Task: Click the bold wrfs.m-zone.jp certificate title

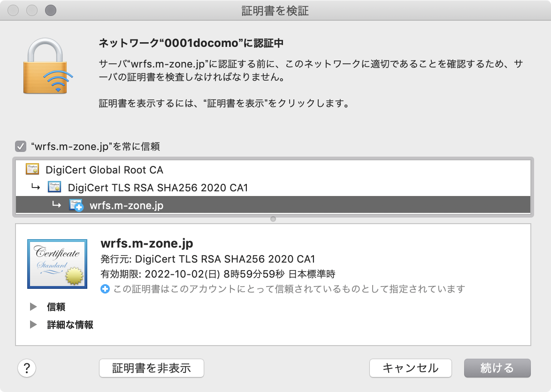Action: point(147,243)
